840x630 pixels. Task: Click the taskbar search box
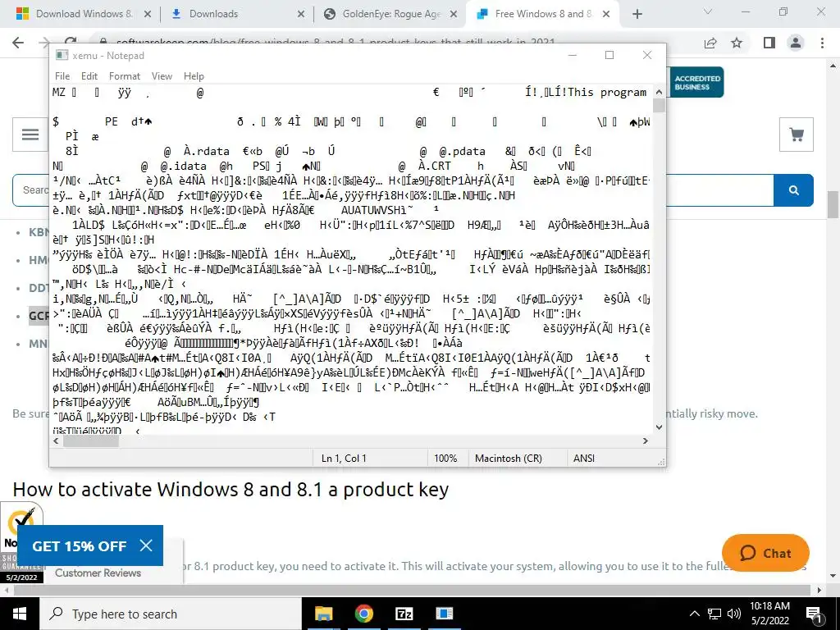click(x=171, y=614)
